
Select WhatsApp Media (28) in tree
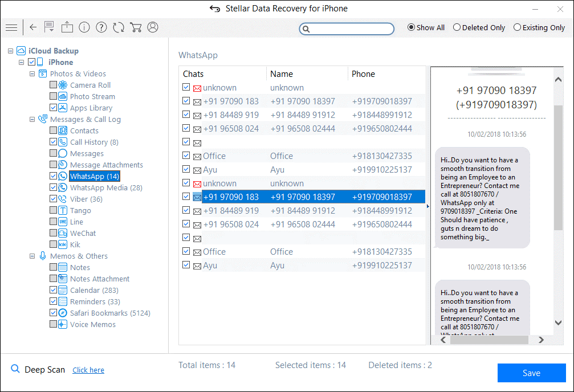pos(106,187)
